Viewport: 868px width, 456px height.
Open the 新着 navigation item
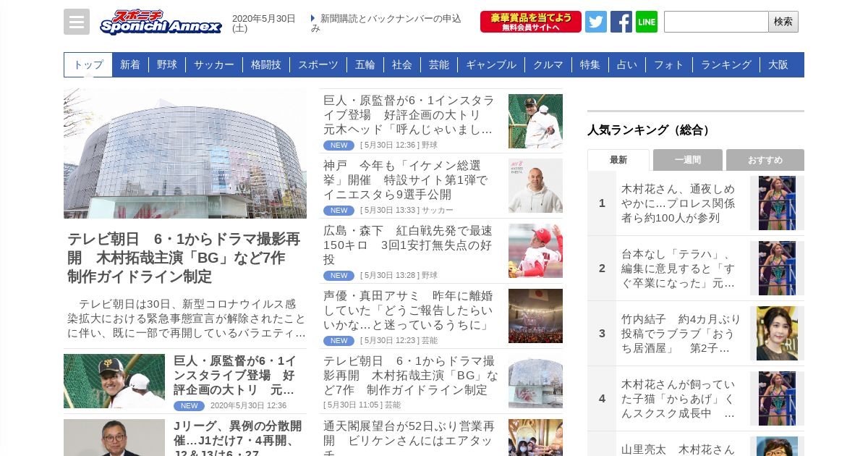tap(130, 64)
